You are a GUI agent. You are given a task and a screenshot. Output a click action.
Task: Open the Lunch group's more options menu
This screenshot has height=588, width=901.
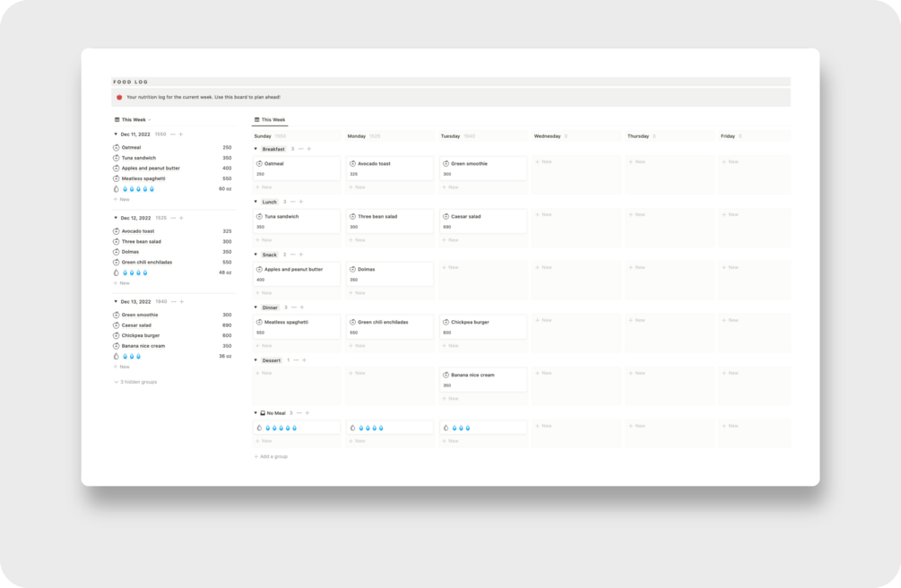coord(293,202)
